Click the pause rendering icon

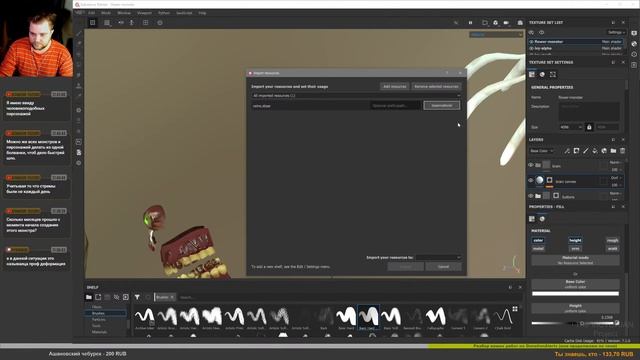(470, 23)
